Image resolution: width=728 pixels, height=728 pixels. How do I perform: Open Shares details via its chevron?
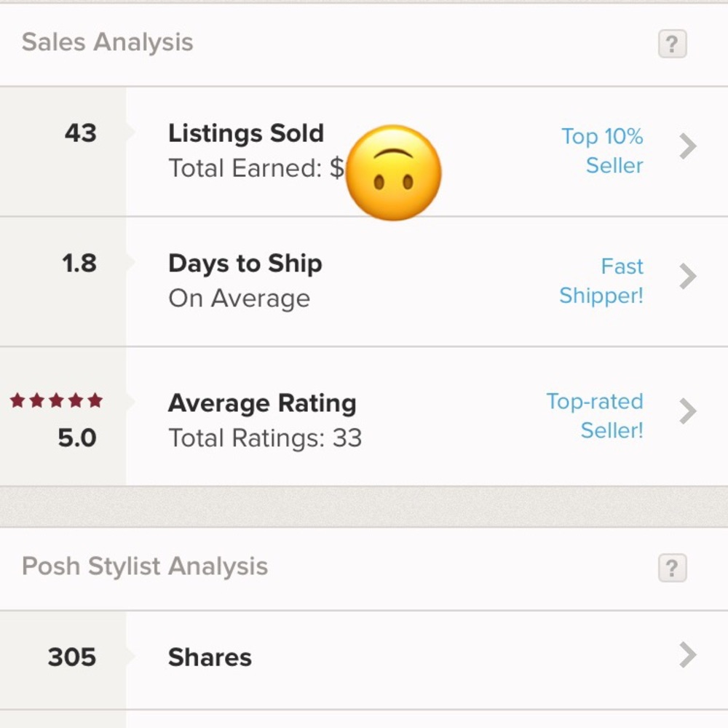pyautogui.click(x=687, y=656)
